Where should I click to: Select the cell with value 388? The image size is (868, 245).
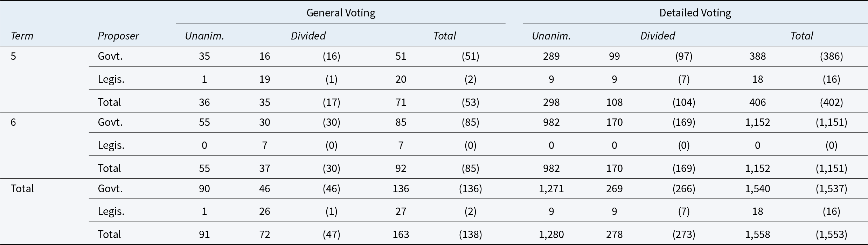tap(757, 56)
